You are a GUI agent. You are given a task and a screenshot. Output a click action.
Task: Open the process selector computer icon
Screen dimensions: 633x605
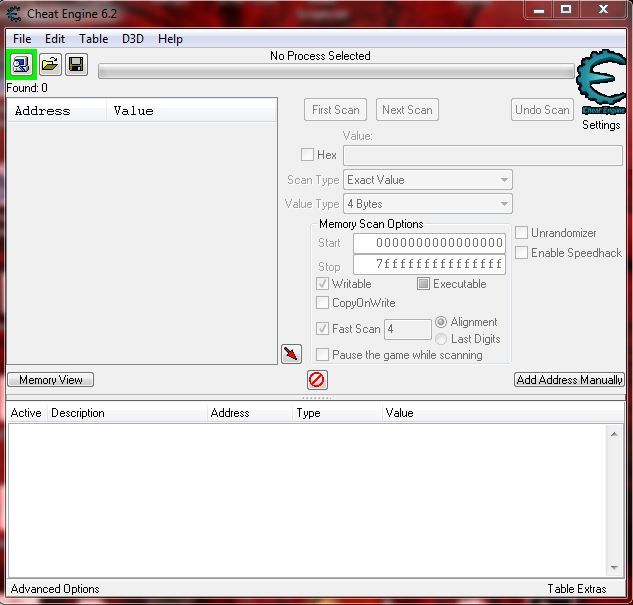tap(21, 64)
